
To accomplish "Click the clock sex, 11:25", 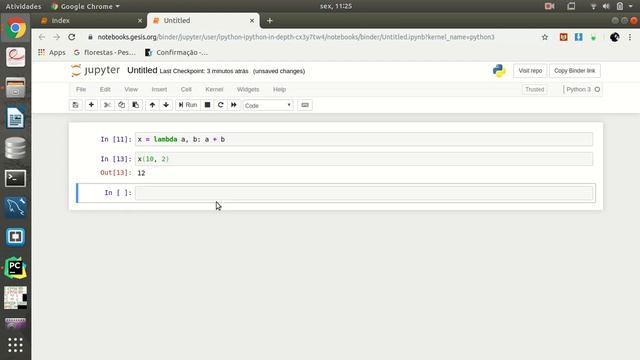I will tap(336, 6).
